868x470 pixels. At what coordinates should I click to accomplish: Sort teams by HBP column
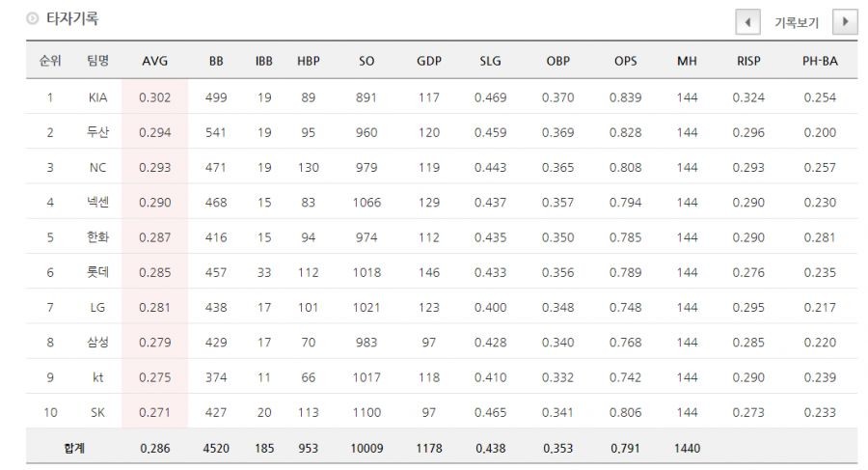pos(309,61)
